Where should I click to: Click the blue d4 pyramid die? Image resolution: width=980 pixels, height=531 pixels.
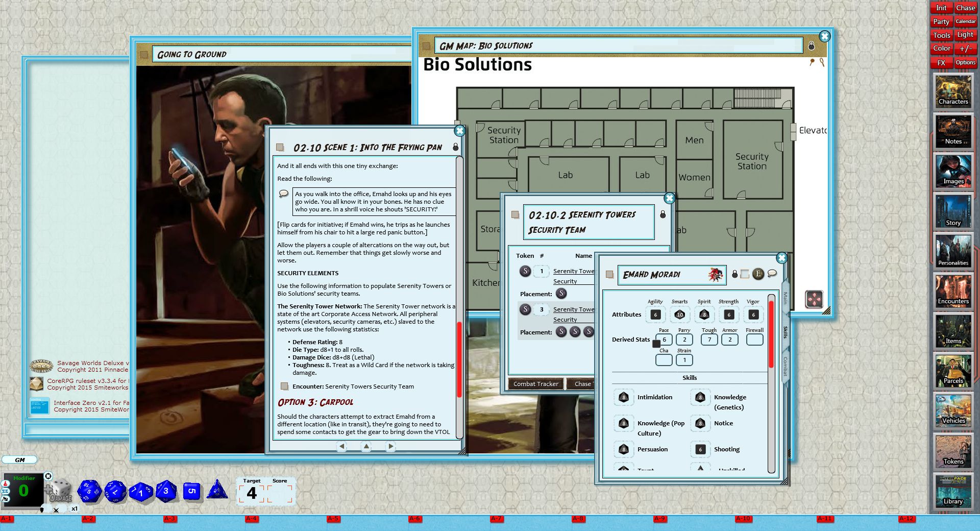(217, 490)
